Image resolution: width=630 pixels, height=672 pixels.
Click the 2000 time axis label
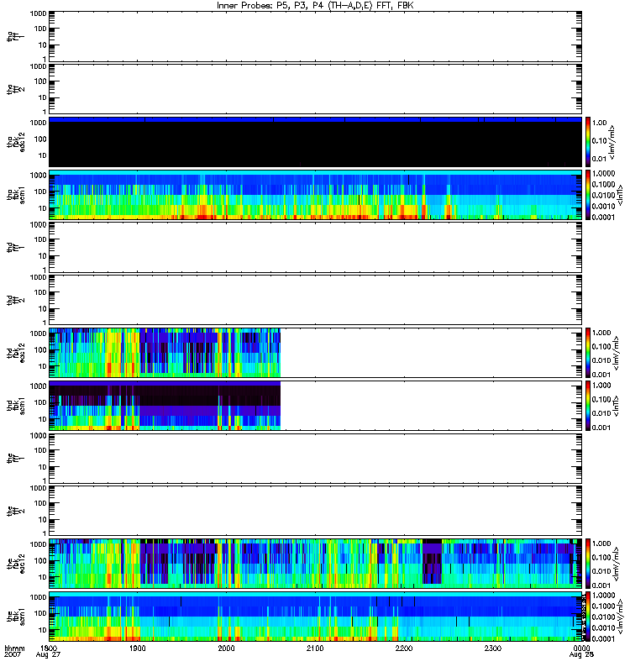pyautogui.click(x=226, y=648)
